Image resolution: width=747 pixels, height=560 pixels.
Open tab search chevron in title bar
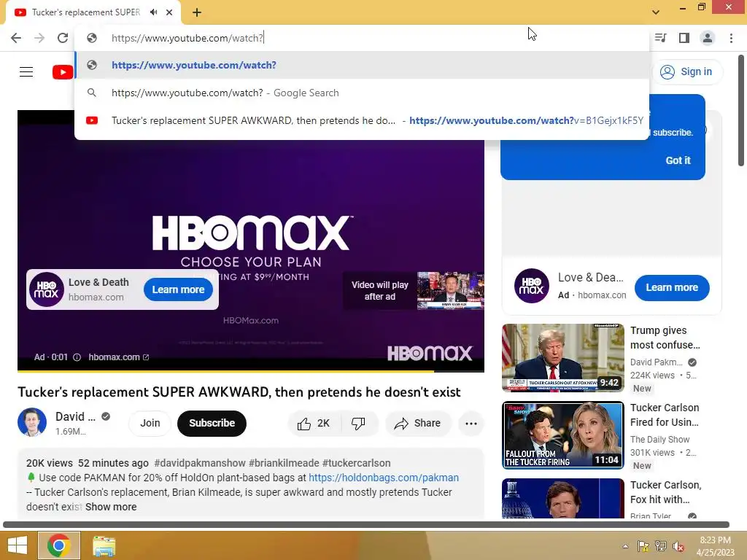(x=656, y=12)
